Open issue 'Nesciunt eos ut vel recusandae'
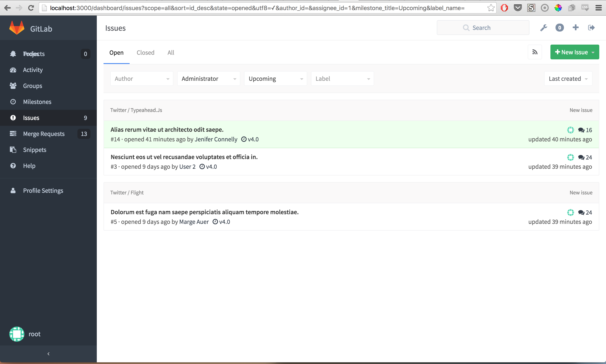Screen dimensions: 606x364 (184, 157)
